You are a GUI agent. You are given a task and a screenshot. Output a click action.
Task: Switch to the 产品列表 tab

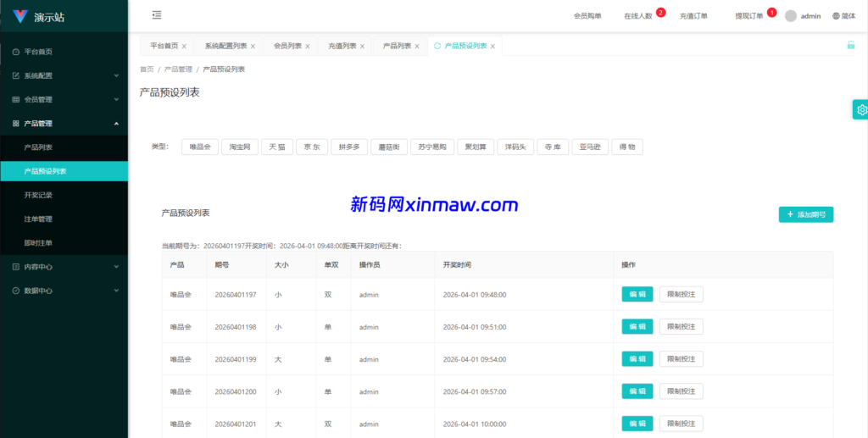tap(397, 47)
